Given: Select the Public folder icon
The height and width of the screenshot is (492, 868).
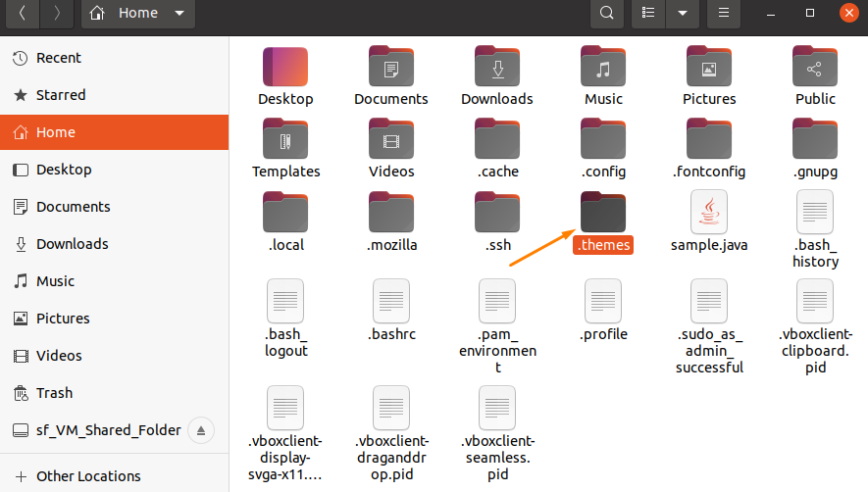Looking at the screenshot, I should coord(815,67).
